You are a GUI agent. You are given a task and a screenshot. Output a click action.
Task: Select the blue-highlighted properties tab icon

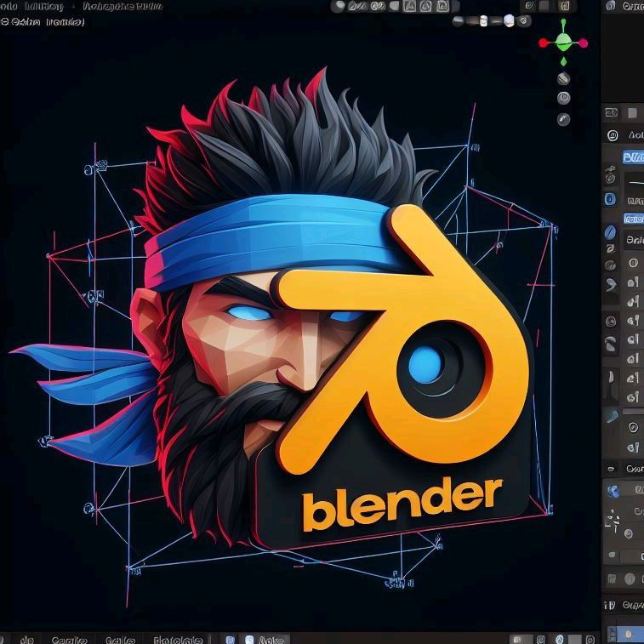(610, 199)
